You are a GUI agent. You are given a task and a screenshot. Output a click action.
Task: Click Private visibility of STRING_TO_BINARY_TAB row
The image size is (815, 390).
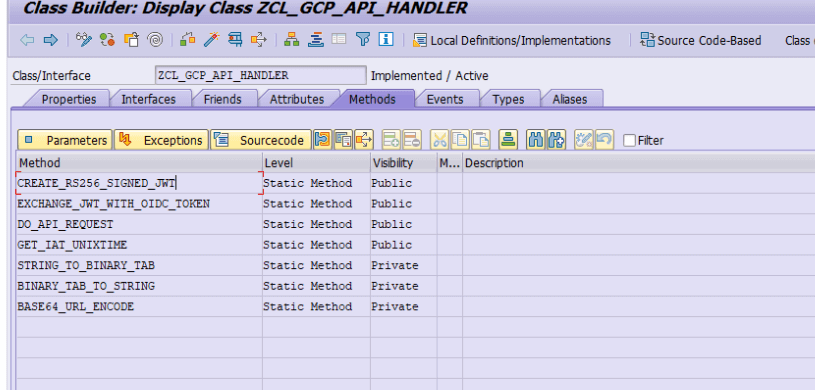pyautogui.click(x=404, y=265)
